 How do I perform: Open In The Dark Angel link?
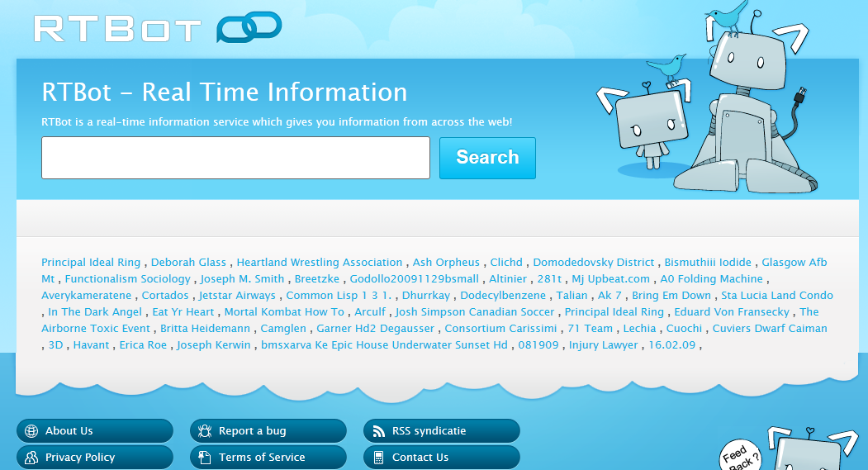(x=95, y=312)
